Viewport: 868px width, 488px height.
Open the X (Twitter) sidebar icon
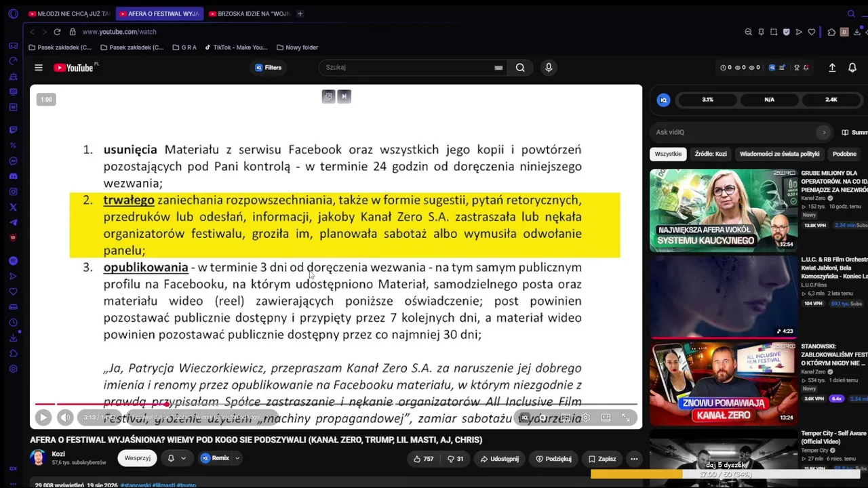[13, 207]
